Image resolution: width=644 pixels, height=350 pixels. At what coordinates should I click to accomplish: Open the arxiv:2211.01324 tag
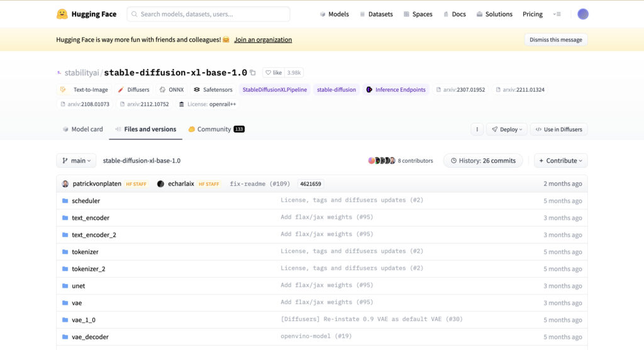click(519, 89)
